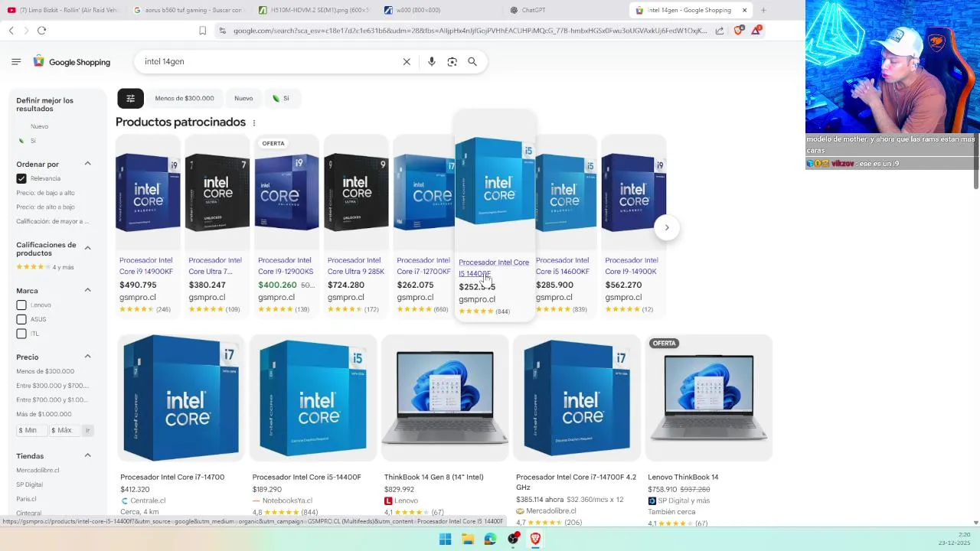
Task: Collapse the Tiendas filter section
Action: point(87,455)
